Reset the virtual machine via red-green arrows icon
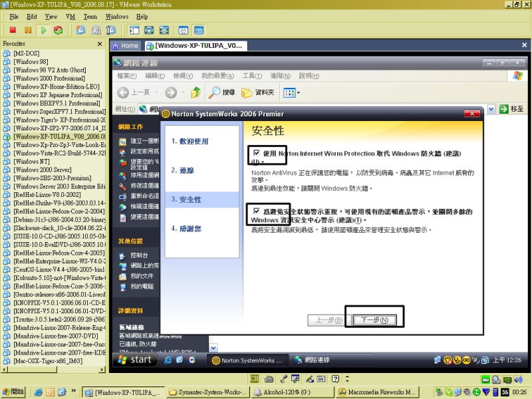 [x=59, y=30]
